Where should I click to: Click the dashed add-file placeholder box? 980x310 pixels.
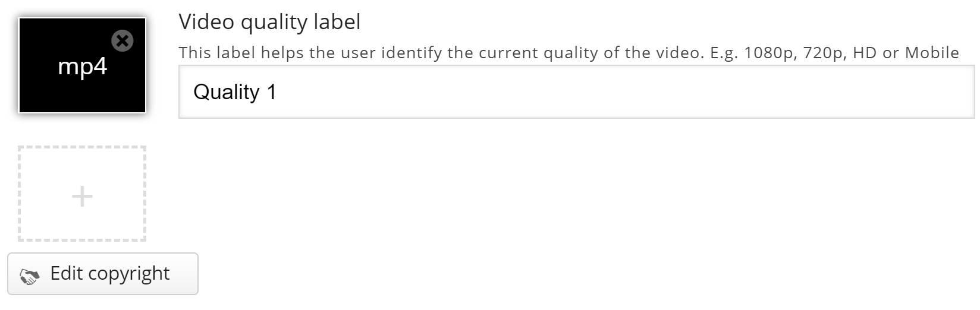coord(82,194)
